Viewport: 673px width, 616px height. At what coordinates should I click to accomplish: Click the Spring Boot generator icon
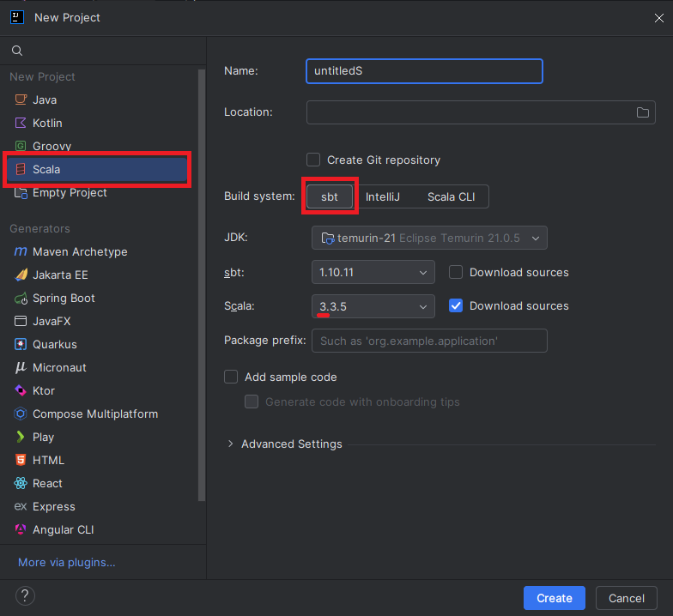pos(21,299)
